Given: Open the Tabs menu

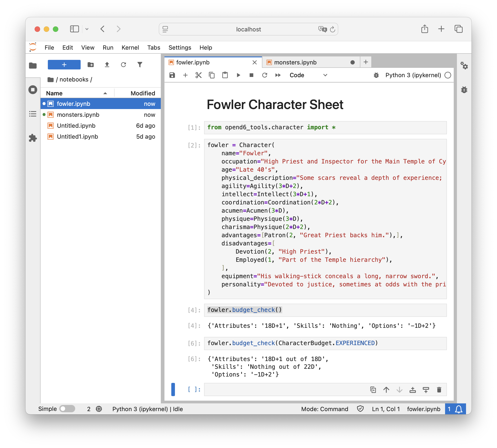Looking at the screenshot, I should pyautogui.click(x=154, y=48).
